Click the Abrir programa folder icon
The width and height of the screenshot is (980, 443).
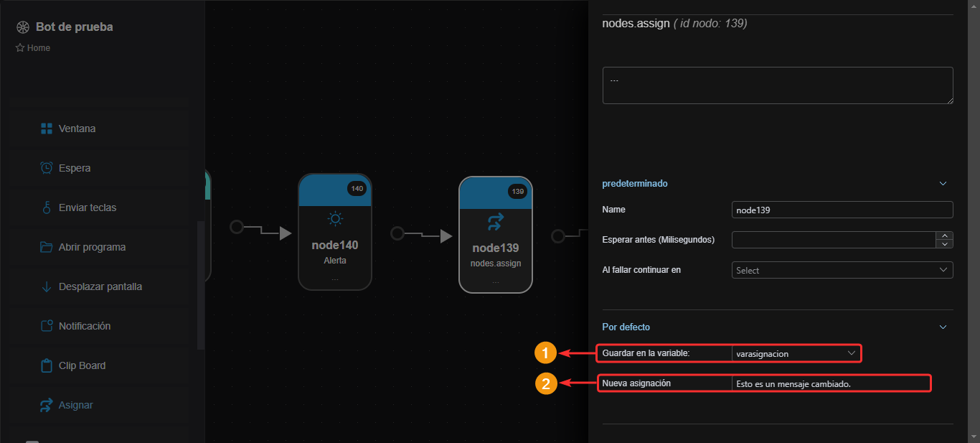click(x=47, y=247)
